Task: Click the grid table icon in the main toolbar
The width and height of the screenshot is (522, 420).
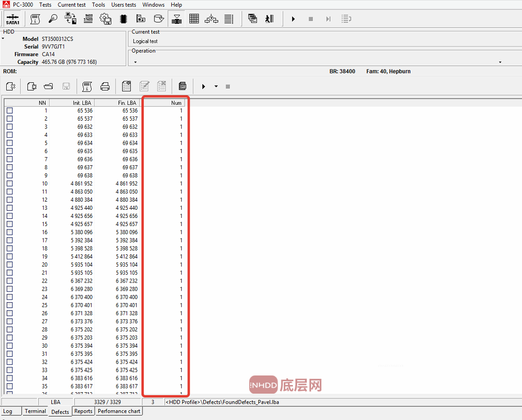Action: [194, 19]
